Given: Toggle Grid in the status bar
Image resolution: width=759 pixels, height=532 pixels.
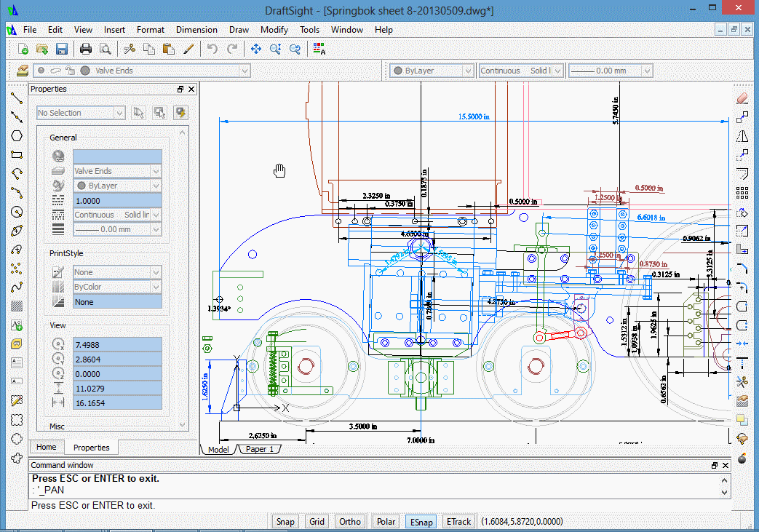Looking at the screenshot, I should click(317, 521).
